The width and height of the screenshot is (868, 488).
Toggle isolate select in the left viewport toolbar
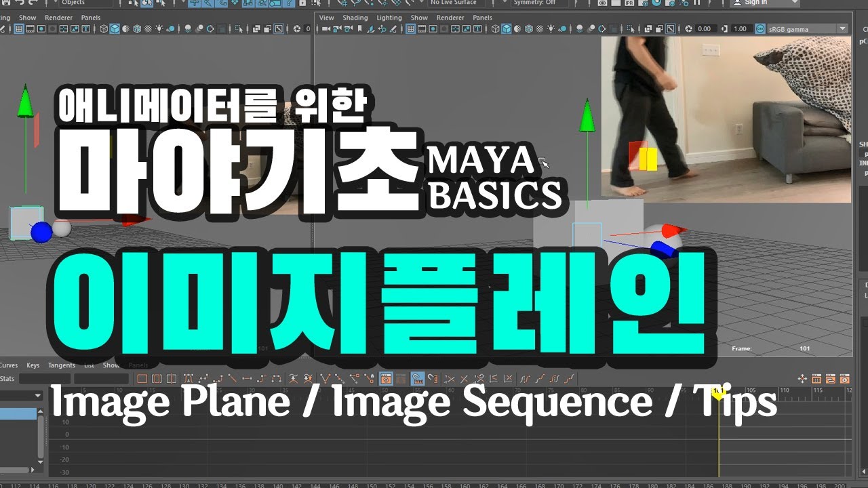click(x=239, y=29)
